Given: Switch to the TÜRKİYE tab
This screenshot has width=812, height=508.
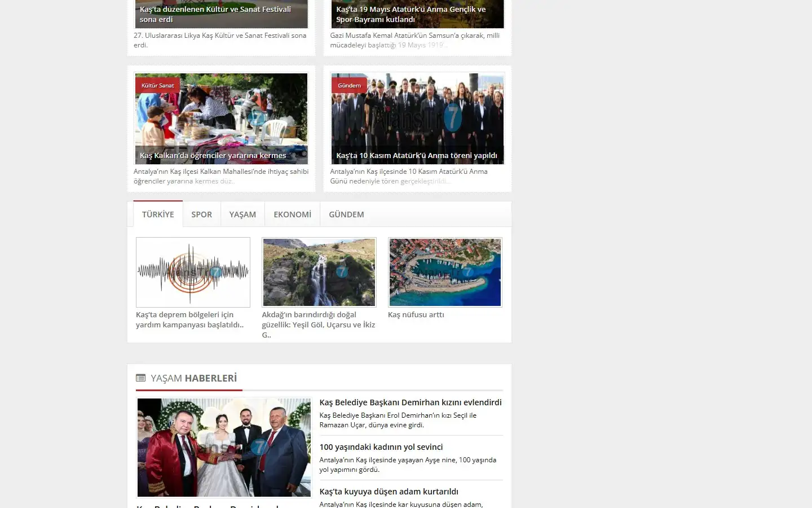Looking at the screenshot, I should [x=158, y=214].
